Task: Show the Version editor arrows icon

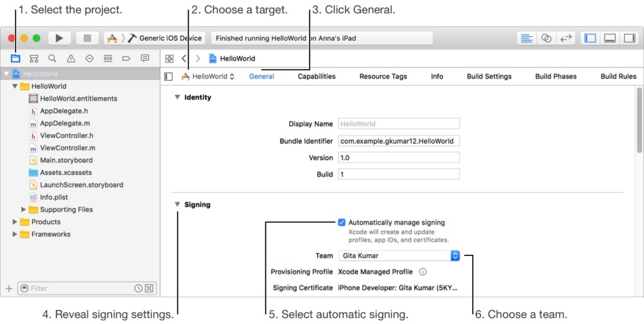Action: point(566,38)
